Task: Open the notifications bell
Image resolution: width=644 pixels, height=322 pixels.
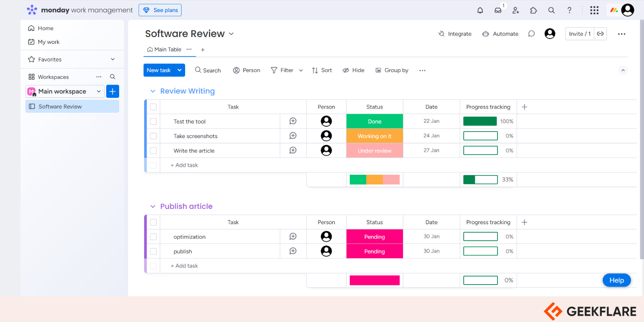Action: (x=480, y=10)
